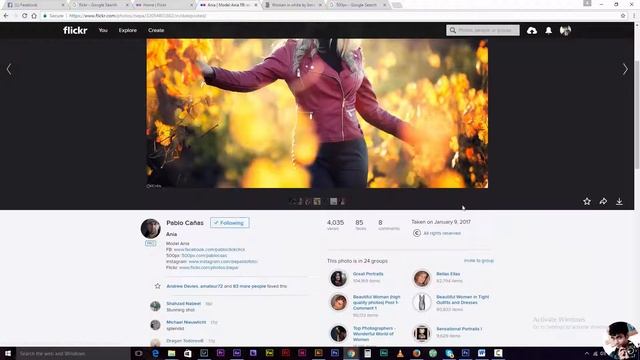Bookmark the page with the star icon
Screen dimensions: 640x360
pyautogui.click(x=623, y=16)
